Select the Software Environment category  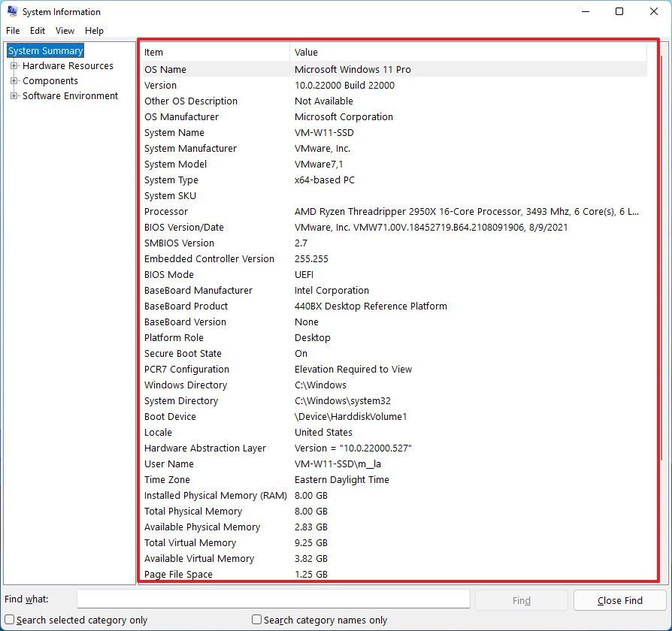click(x=72, y=95)
